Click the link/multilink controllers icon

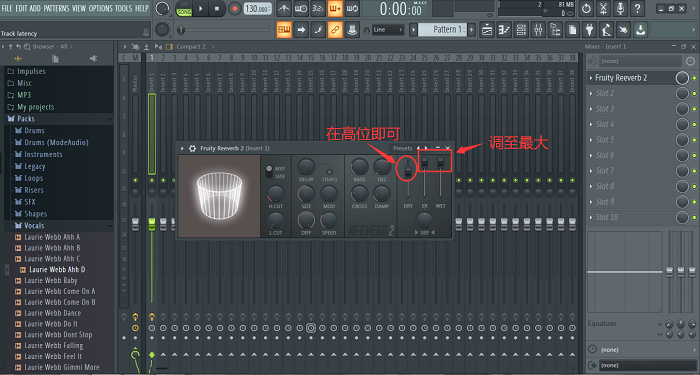tap(335, 30)
